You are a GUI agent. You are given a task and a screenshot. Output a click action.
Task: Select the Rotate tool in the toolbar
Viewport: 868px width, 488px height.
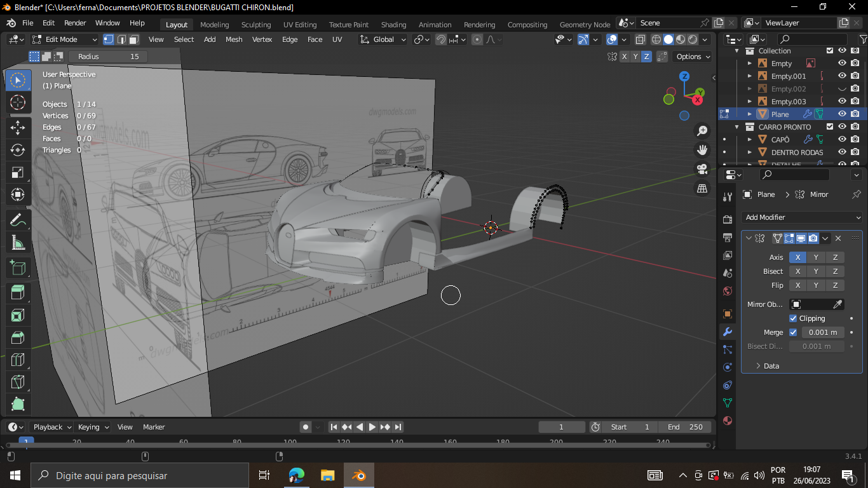(18, 150)
